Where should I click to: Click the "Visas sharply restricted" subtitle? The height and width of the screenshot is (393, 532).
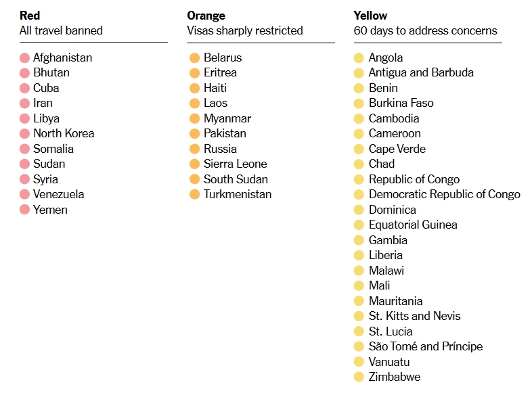coord(244,30)
